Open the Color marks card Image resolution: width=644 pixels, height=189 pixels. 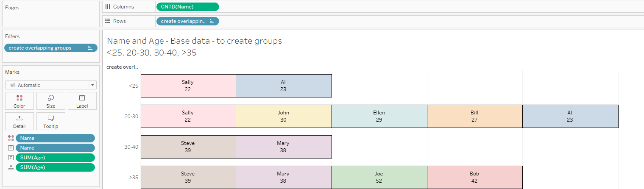click(x=19, y=101)
